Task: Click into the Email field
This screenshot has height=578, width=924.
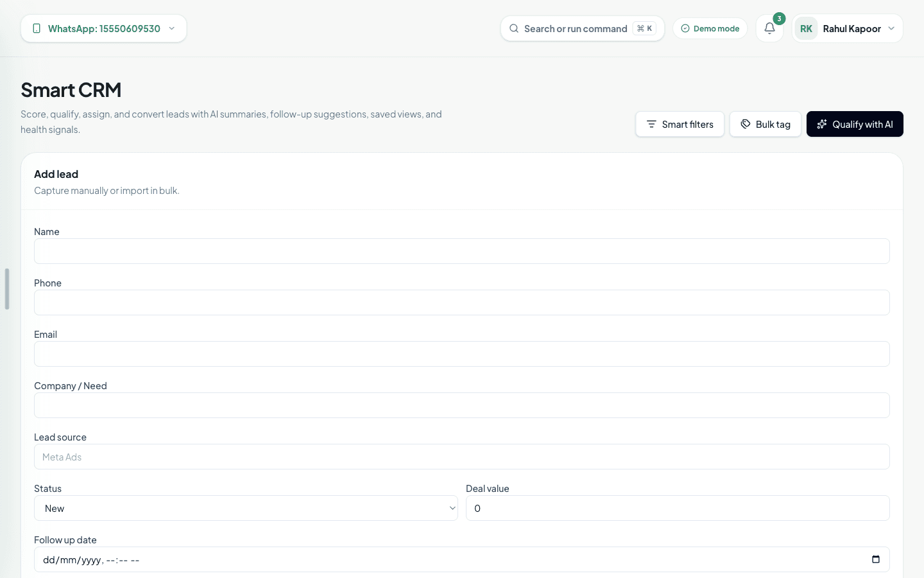Action: [x=462, y=354]
